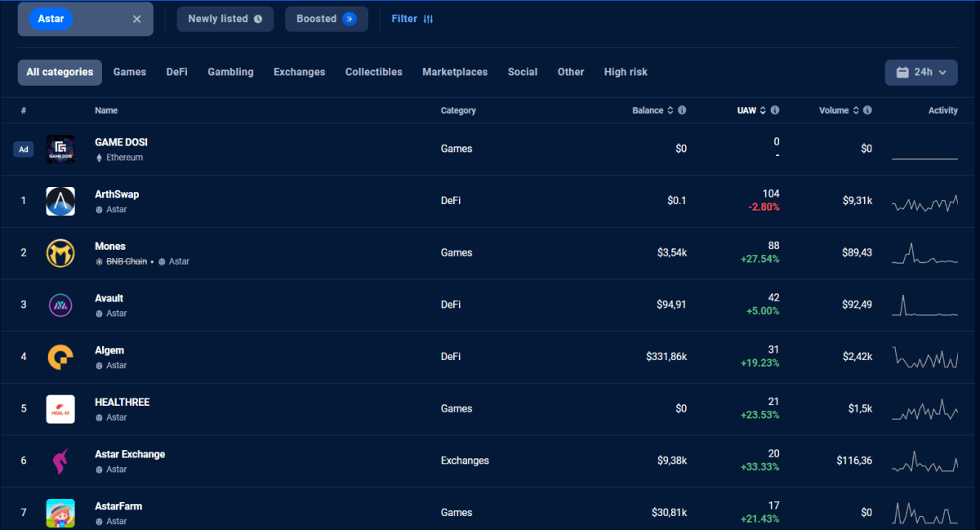Sort the table by UAW
Viewport: 980px width, 530px height.
pyautogui.click(x=751, y=110)
